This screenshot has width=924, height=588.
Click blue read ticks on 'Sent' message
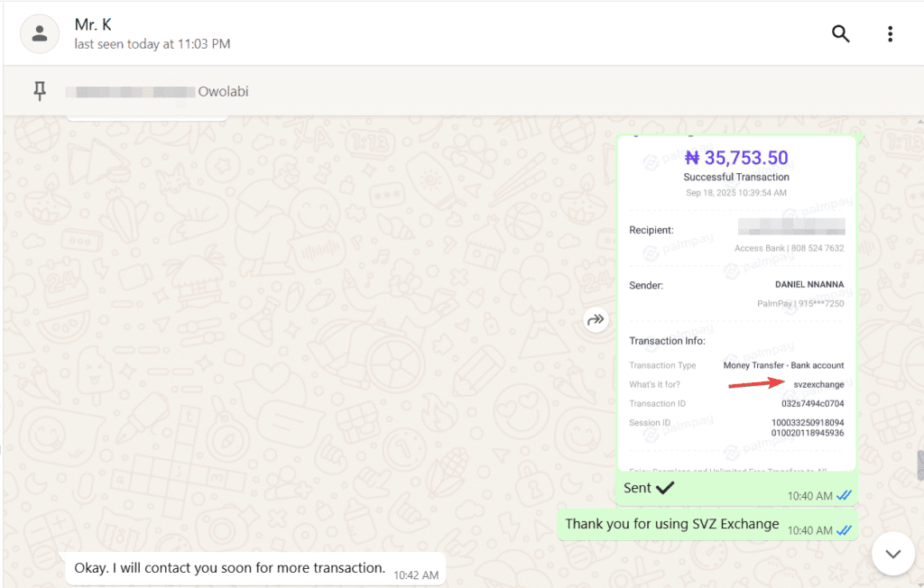click(x=844, y=495)
